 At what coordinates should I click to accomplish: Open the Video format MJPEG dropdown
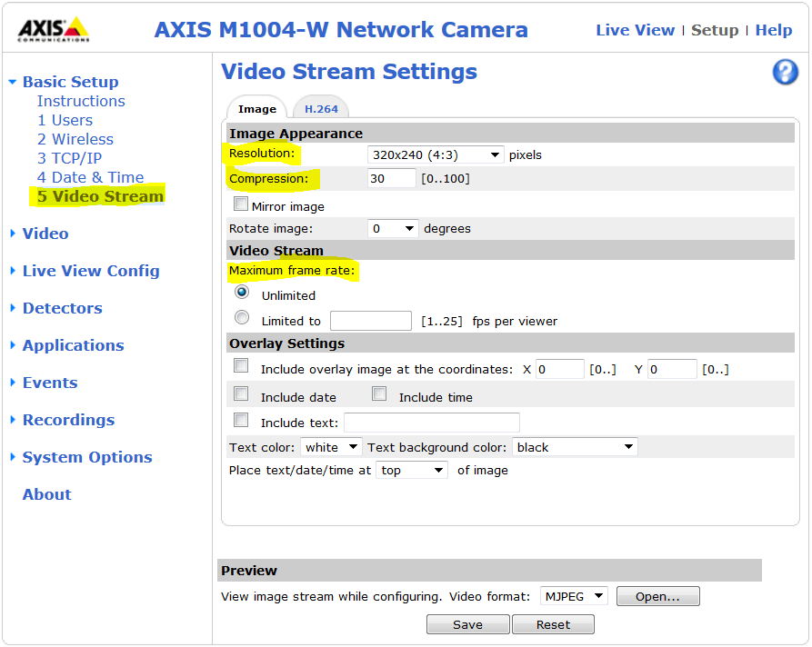tap(574, 596)
